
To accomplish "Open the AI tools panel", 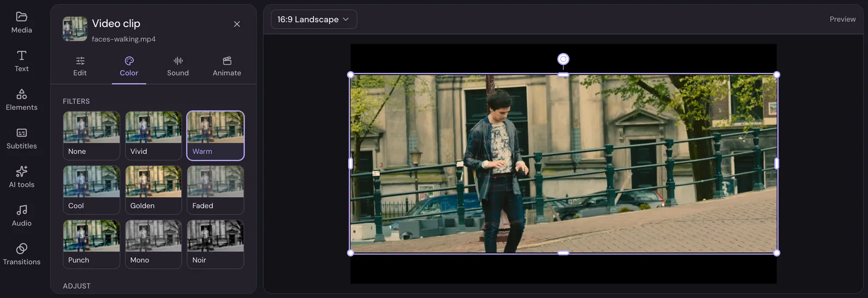I will [x=22, y=177].
